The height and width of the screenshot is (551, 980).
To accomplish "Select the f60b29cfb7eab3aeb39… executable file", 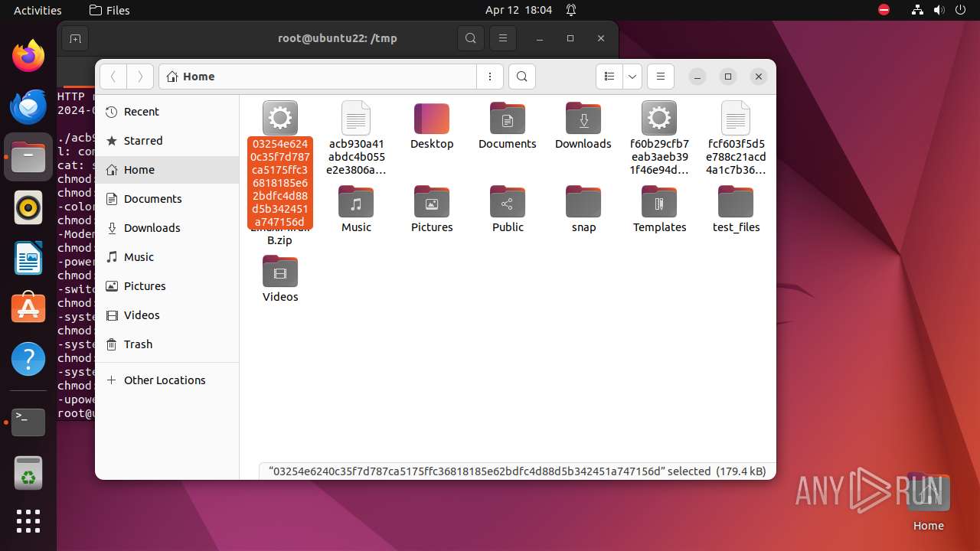I will pyautogui.click(x=659, y=139).
